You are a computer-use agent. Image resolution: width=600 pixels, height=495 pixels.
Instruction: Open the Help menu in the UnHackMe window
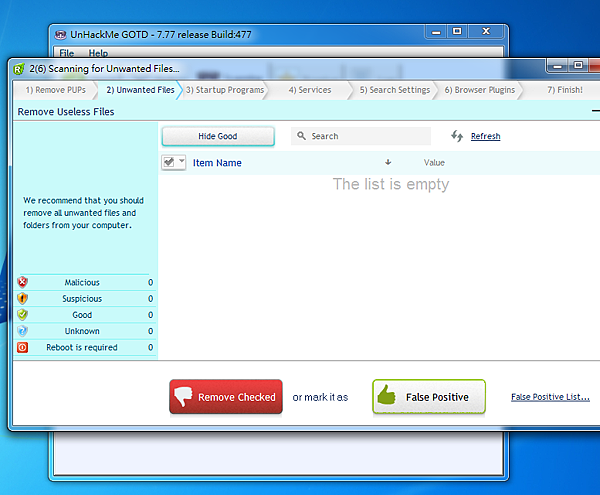tap(98, 53)
